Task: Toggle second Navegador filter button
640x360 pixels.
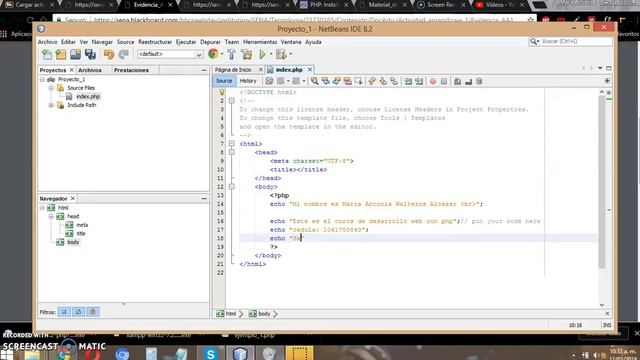Action: pos(78,312)
